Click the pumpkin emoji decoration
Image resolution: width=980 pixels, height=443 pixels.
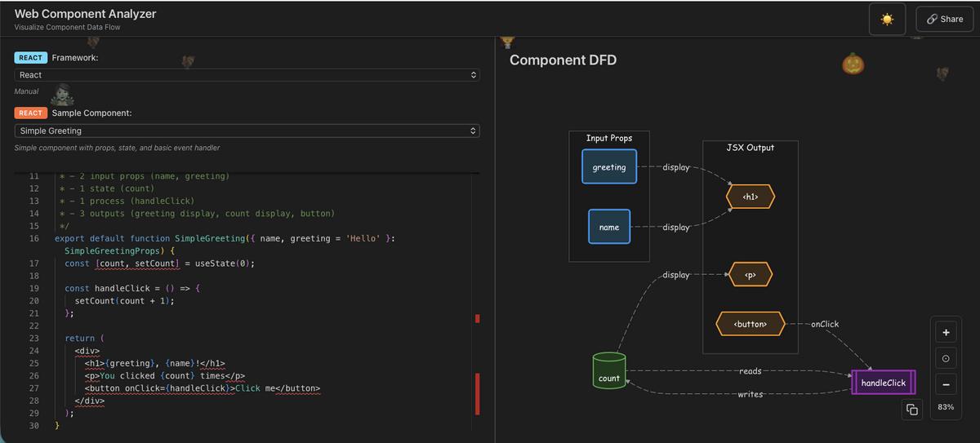coord(853,64)
